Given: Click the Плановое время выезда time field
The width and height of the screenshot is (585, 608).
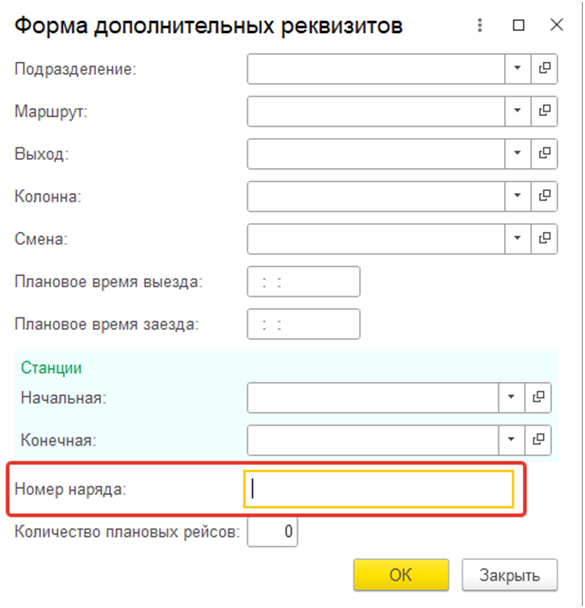Looking at the screenshot, I should point(304,282).
